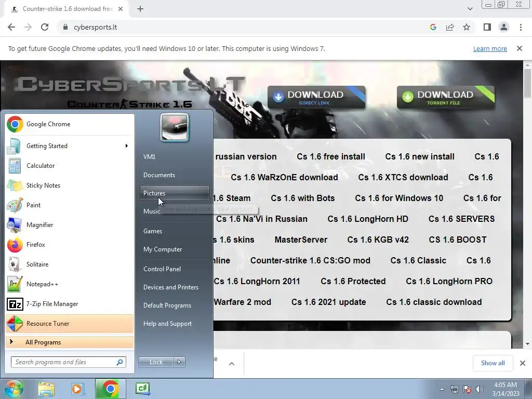
Task: Expand download item options chevron
Action: [x=232, y=364]
